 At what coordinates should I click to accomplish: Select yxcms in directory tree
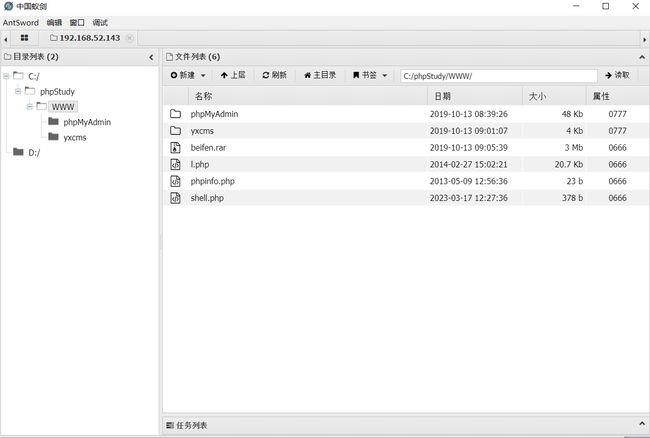tap(75, 138)
